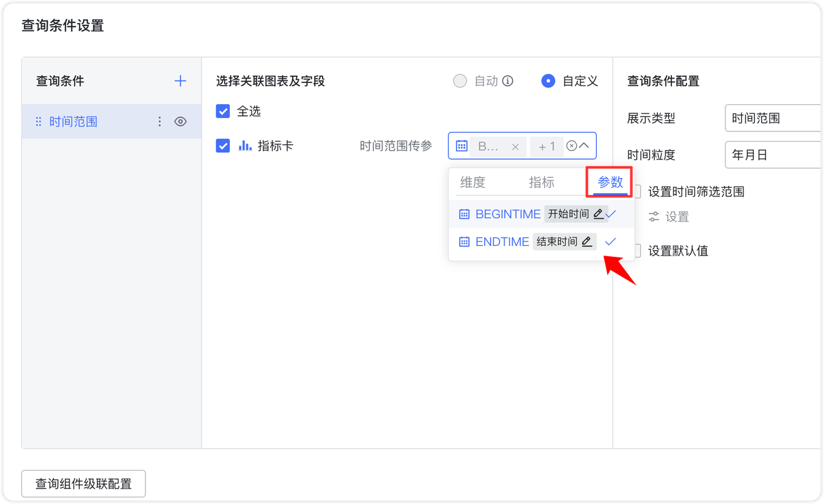Click the 指标卡 bar chart icon
The image size is (824, 504).
pyautogui.click(x=245, y=146)
